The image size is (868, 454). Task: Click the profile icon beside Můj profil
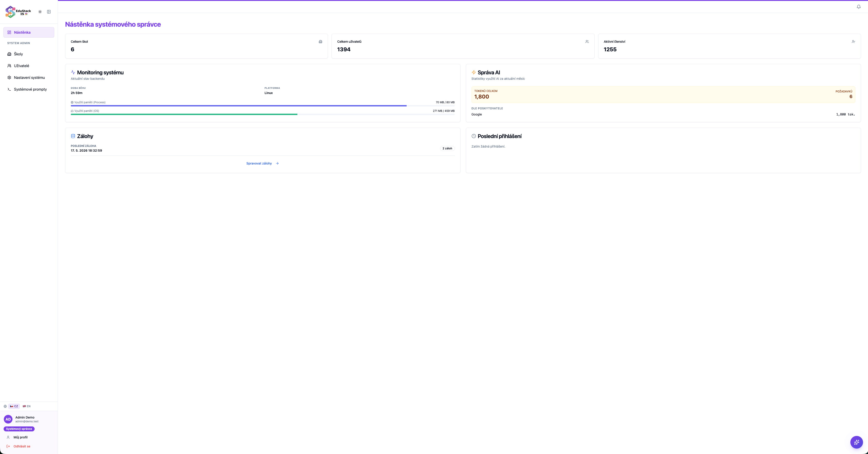point(8,437)
